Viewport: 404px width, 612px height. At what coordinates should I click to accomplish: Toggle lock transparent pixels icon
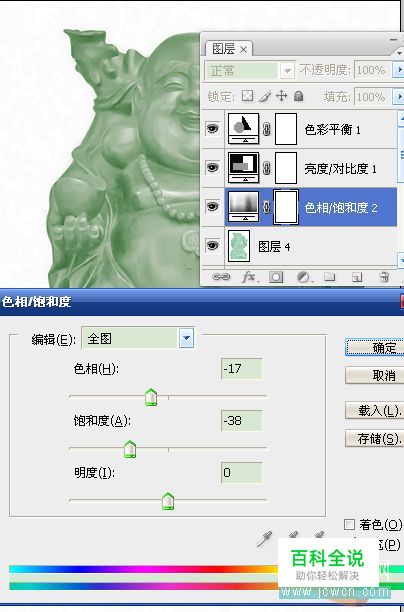247,96
